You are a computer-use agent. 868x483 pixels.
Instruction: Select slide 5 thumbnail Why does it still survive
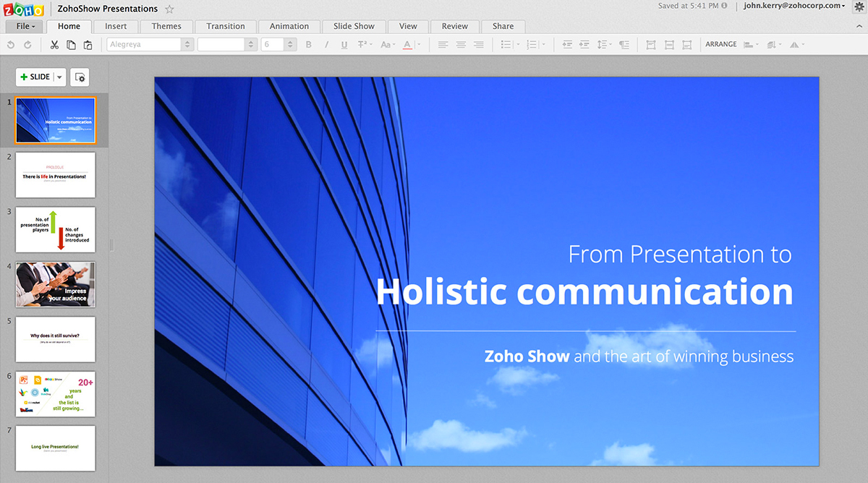tap(56, 339)
